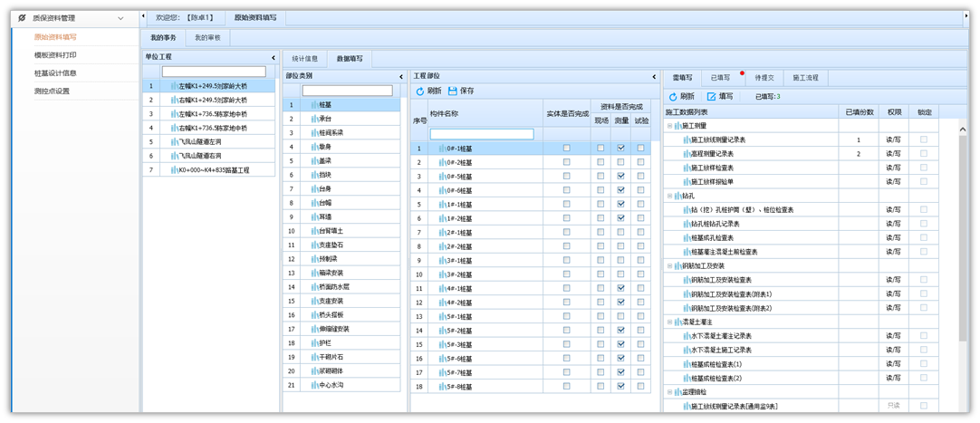Collapse the 单位工程 panel with its arrow
Viewport: 980px width, 423px height.
coord(274,57)
